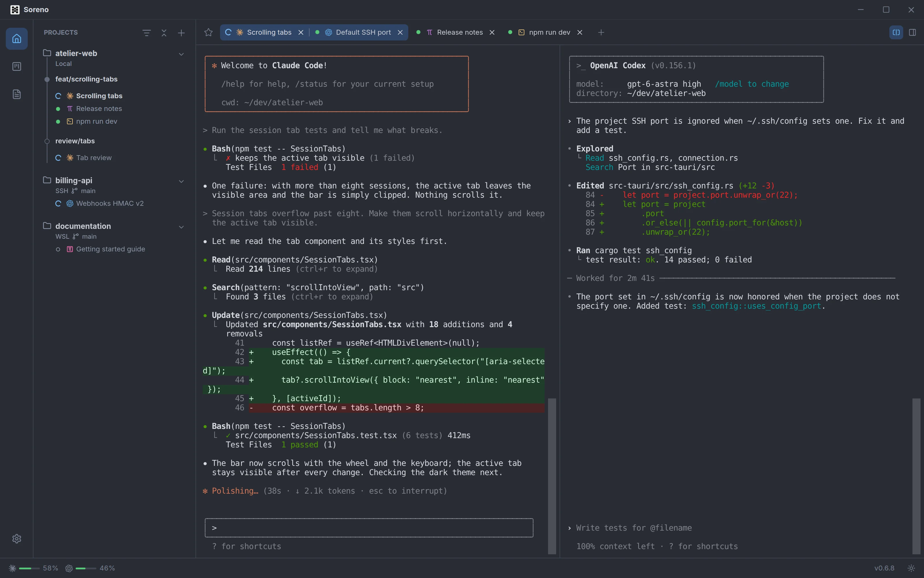Open Settings gear in sidebar
The height and width of the screenshot is (578, 924).
16,539
